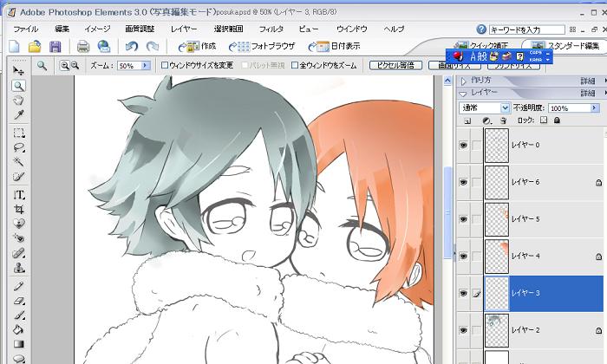Hide レイヤー 5 with eye icon

tap(463, 219)
